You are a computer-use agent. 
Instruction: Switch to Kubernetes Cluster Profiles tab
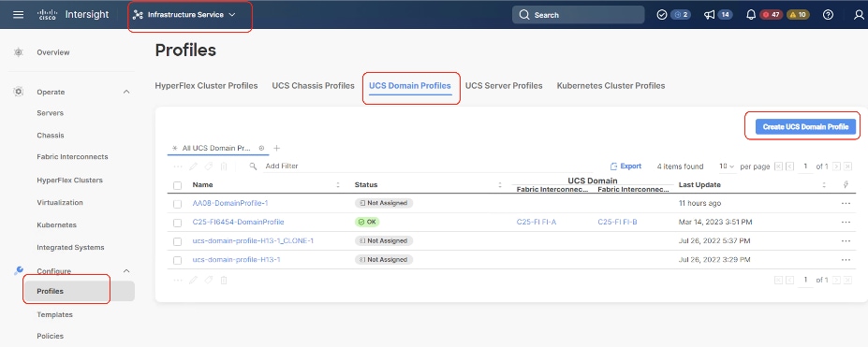coord(611,86)
